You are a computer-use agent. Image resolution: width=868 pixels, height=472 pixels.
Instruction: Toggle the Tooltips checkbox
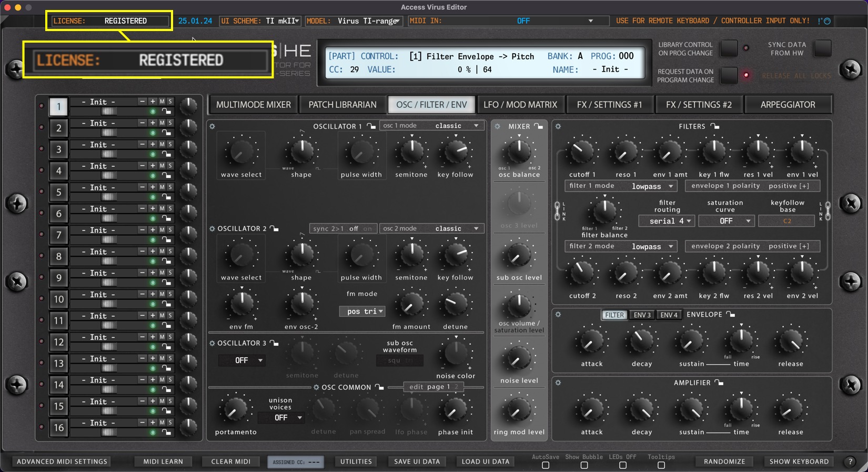661,465
